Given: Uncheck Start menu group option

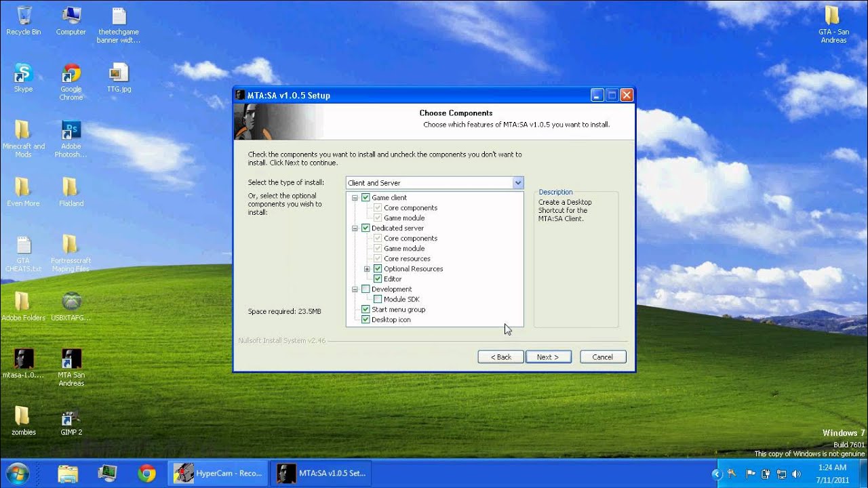Looking at the screenshot, I should 366,310.
